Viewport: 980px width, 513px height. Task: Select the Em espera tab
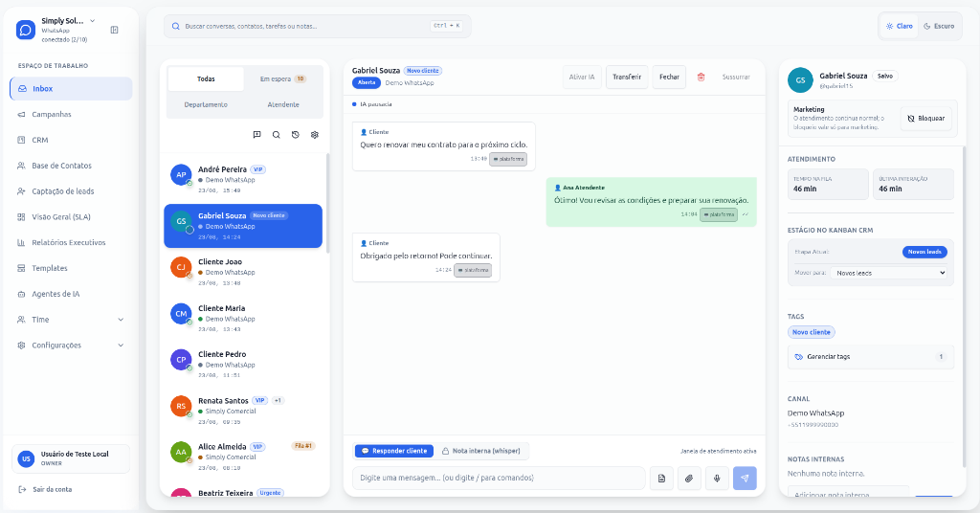283,78
